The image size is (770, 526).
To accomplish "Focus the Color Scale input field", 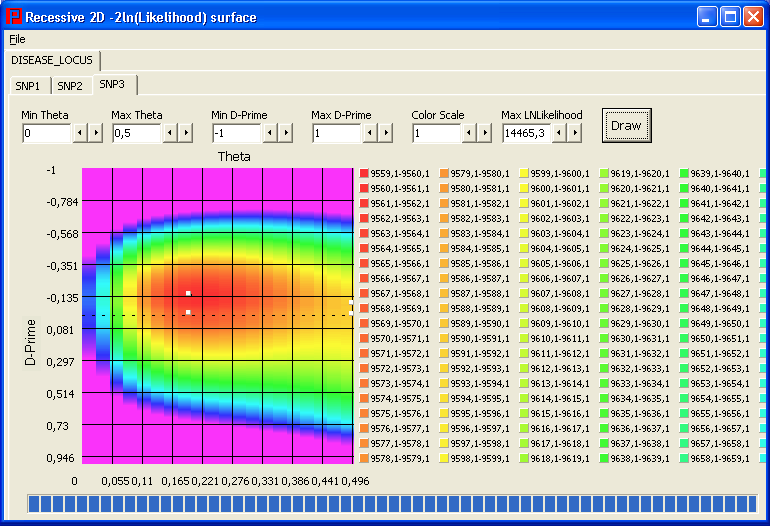I will click(x=437, y=133).
